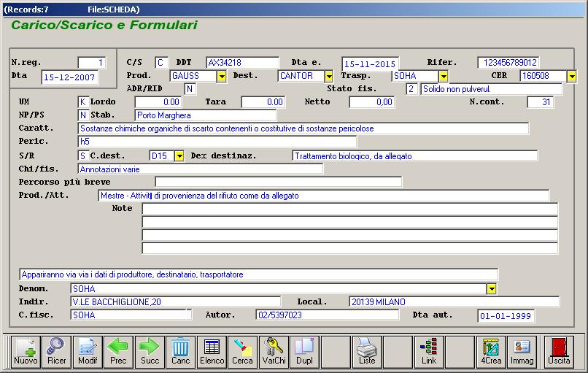Select the Netto weight field

click(371, 102)
